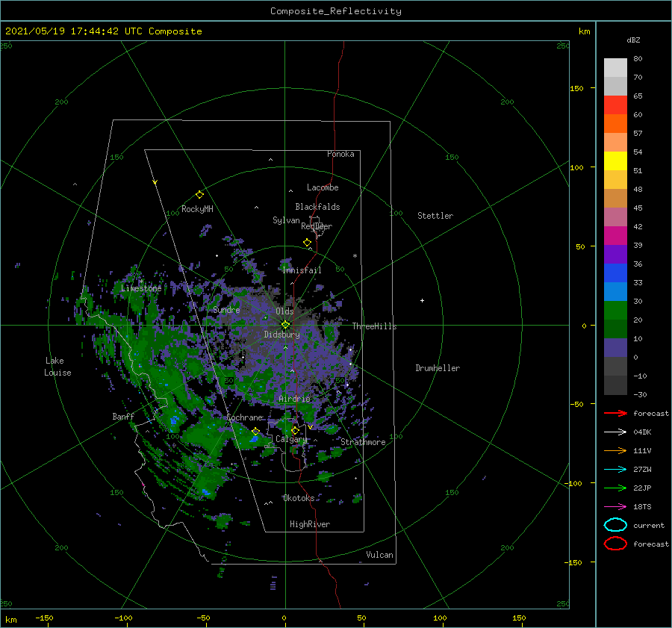The width and height of the screenshot is (672, 628).
Task: Click the yellow radar-site diamond near Didsbury
Action: click(285, 325)
